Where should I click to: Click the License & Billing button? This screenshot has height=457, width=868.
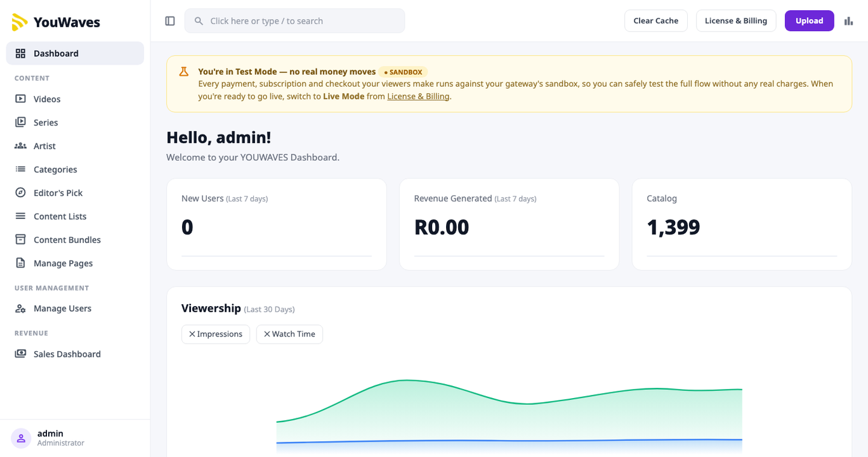point(736,21)
